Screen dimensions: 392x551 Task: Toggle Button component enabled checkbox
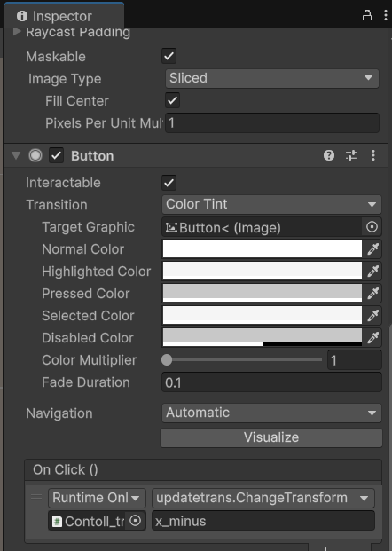coord(56,155)
